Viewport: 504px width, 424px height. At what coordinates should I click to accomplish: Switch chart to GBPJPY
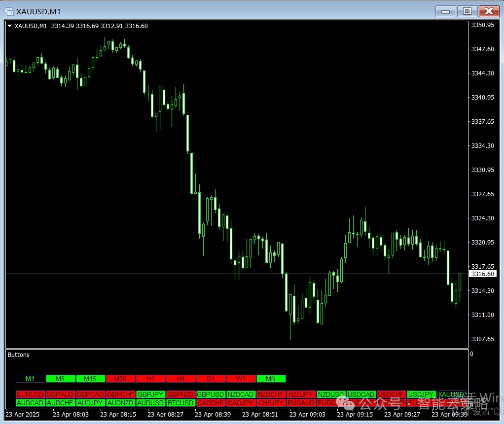[151, 394]
